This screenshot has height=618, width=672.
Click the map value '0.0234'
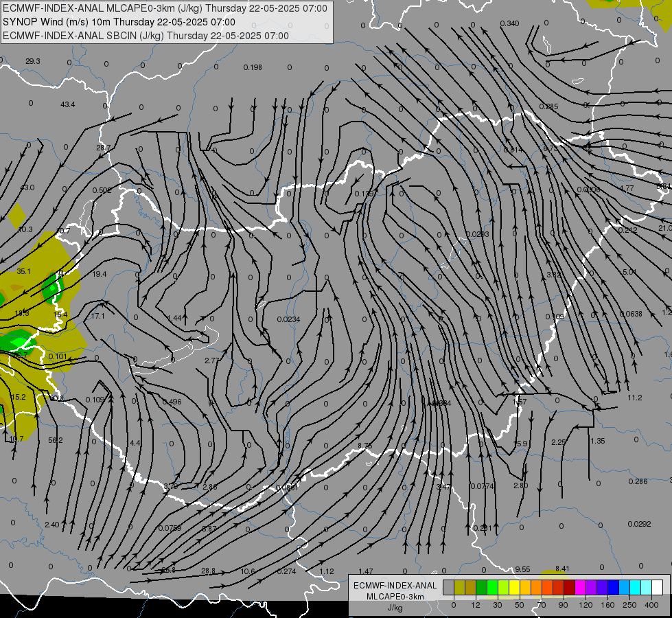pyautogui.click(x=288, y=319)
